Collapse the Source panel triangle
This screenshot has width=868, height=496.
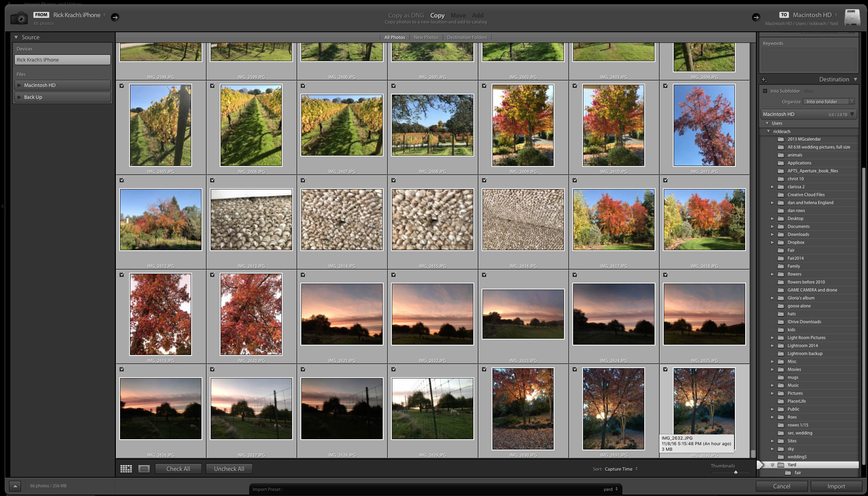(x=16, y=37)
